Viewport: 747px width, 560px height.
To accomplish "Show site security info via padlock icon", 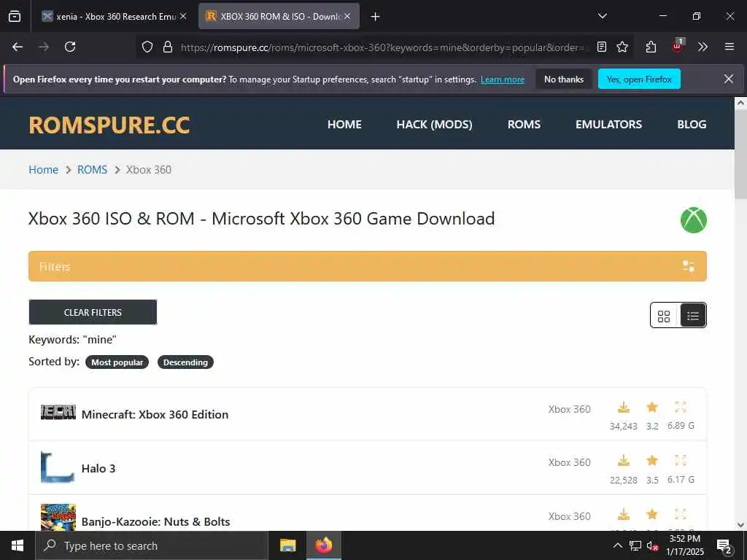I will tap(168, 47).
